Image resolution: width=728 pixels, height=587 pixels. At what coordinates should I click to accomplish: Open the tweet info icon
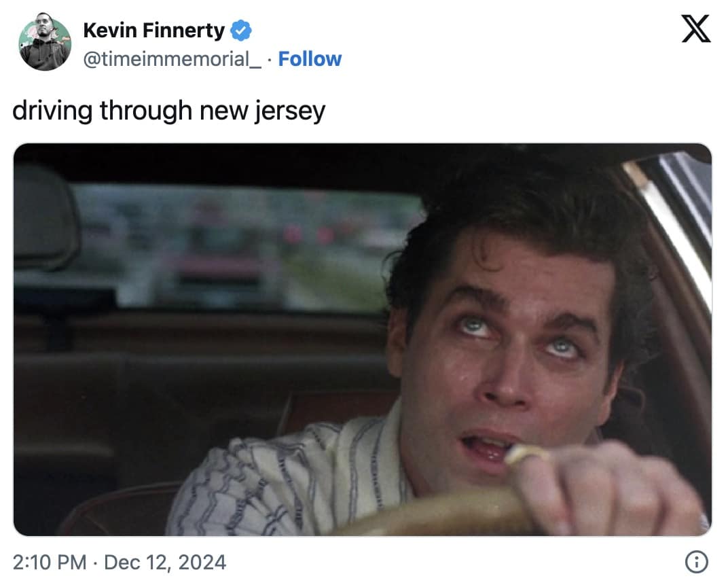click(x=697, y=562)
